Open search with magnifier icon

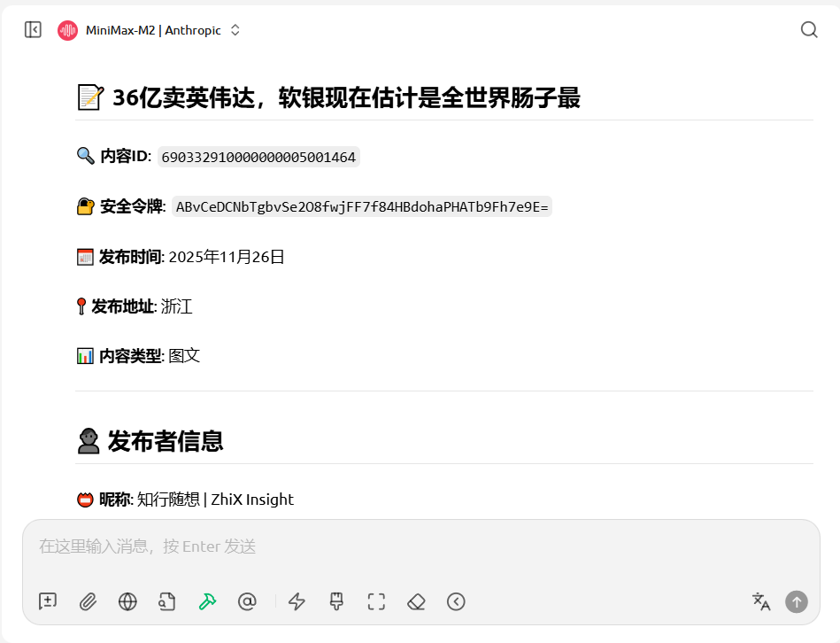pyautogui.click(x=809, y=29)
